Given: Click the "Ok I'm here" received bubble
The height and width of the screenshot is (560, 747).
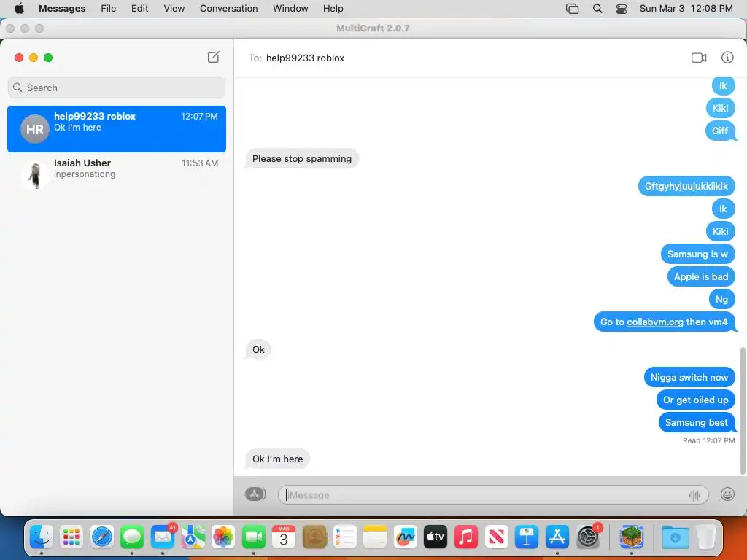Looking at the screenshot, I should tap(278, 459).
